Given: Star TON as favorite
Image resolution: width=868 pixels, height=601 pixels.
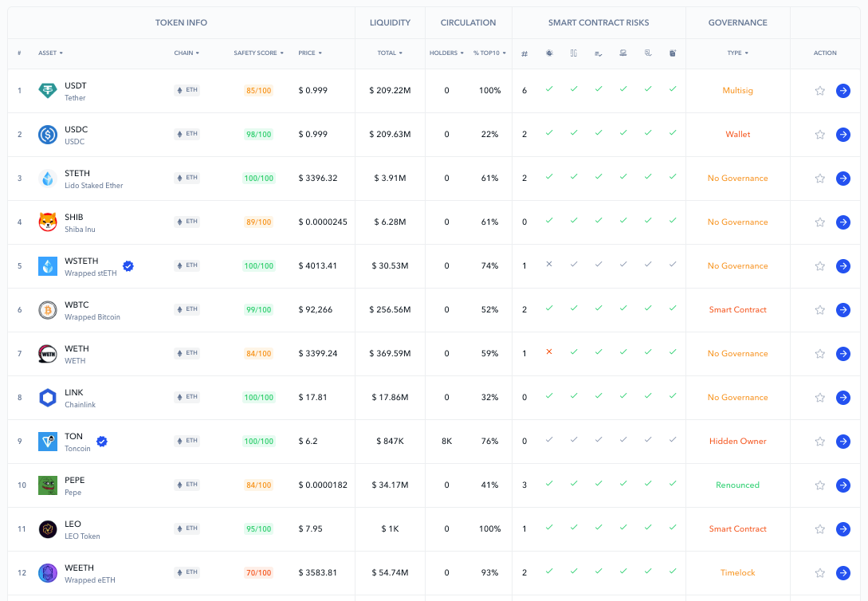Looking at the screenshot, I should 820,442.
